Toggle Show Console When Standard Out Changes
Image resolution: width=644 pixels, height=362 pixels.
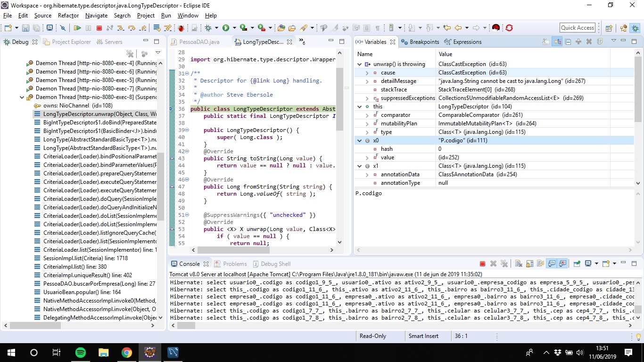[x=551, y=264]
